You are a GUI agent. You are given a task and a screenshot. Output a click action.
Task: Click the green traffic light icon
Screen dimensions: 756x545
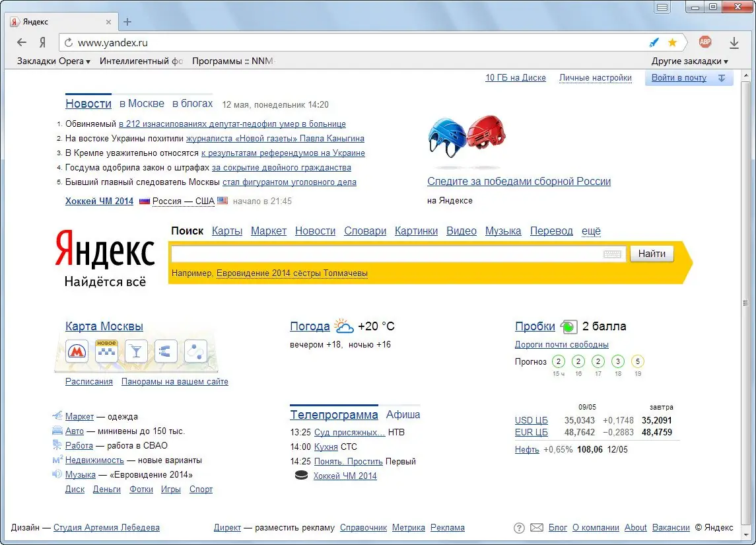[569, 327]
